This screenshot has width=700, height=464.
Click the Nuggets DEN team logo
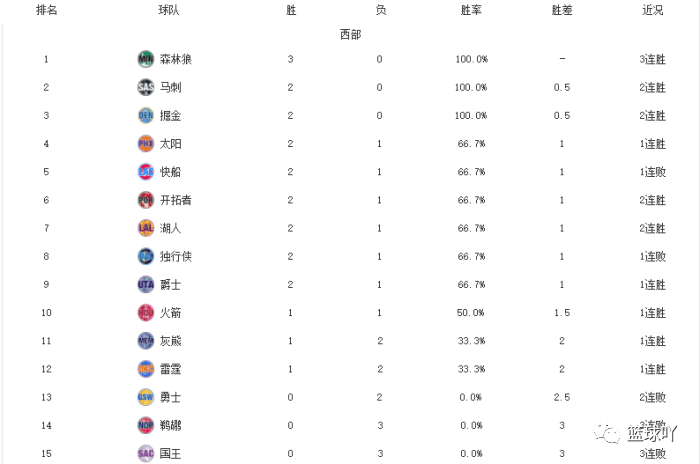tap(146, 115)
